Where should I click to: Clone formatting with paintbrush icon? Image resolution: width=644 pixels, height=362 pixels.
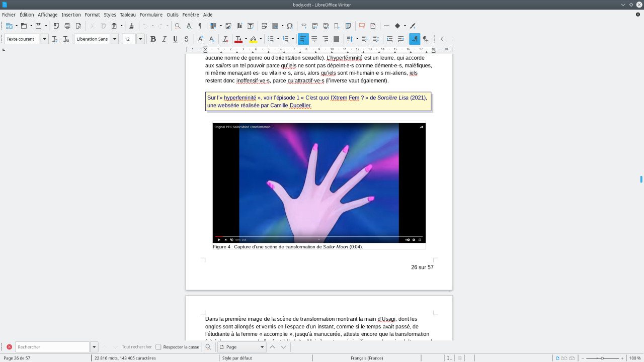[132, 26]
